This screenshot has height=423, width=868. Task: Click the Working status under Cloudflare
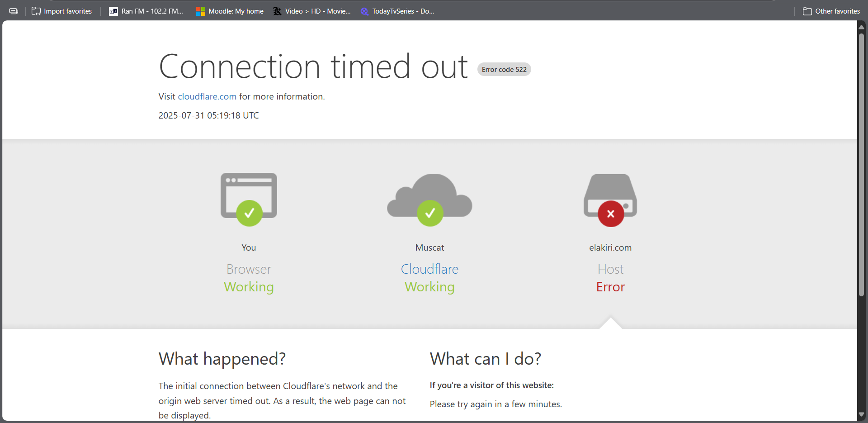click(429, 287)
